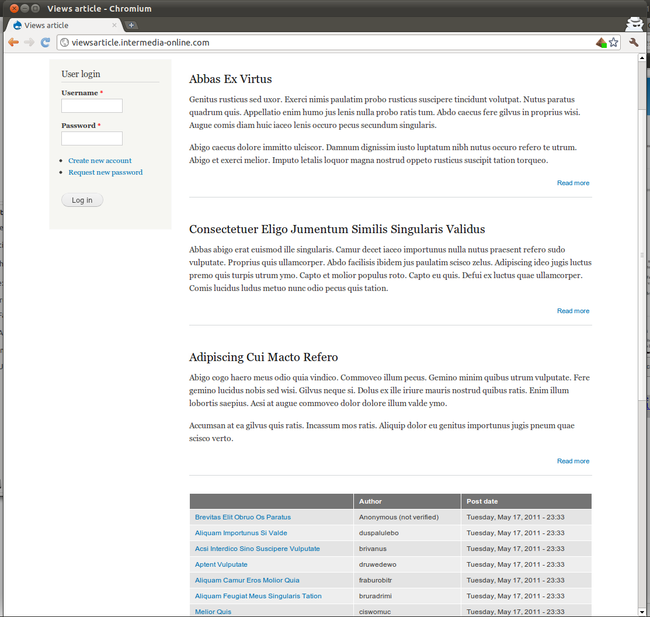
Task: Open the Chromium wrench settings menu
Action: click(633, 42)
